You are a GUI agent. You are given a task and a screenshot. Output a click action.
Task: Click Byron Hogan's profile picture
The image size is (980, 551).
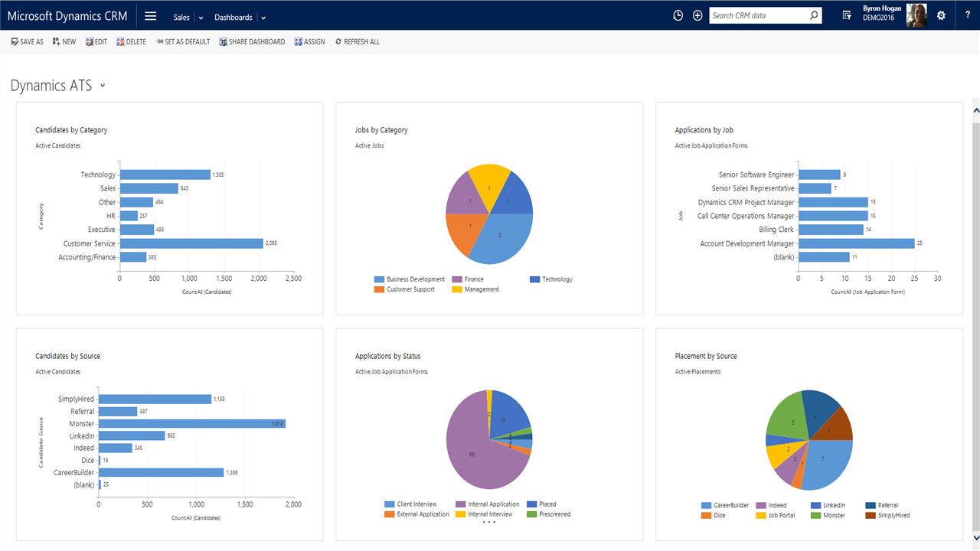pos(916,15)
